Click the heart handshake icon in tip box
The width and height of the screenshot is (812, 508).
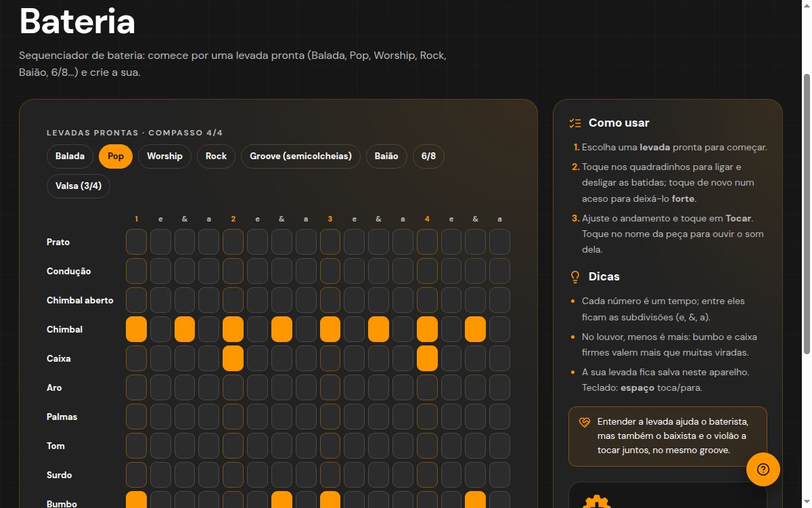tap(585, 423)
